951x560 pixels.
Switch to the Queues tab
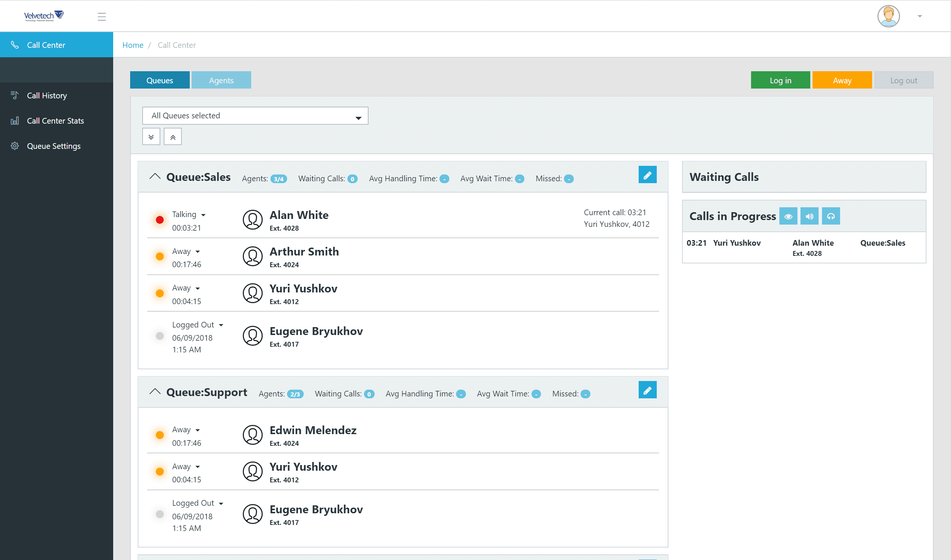tap(160, 80)
